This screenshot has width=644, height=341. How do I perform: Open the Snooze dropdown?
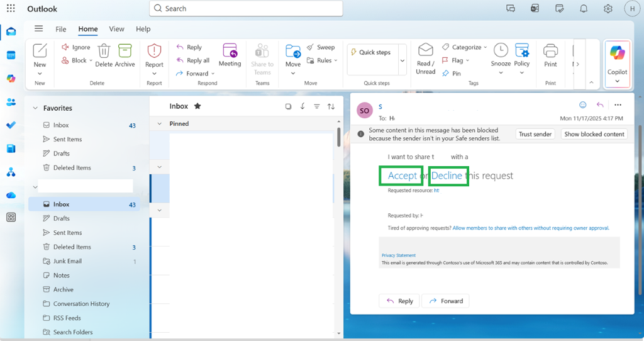pyautogui.click(x=501, y=73)
